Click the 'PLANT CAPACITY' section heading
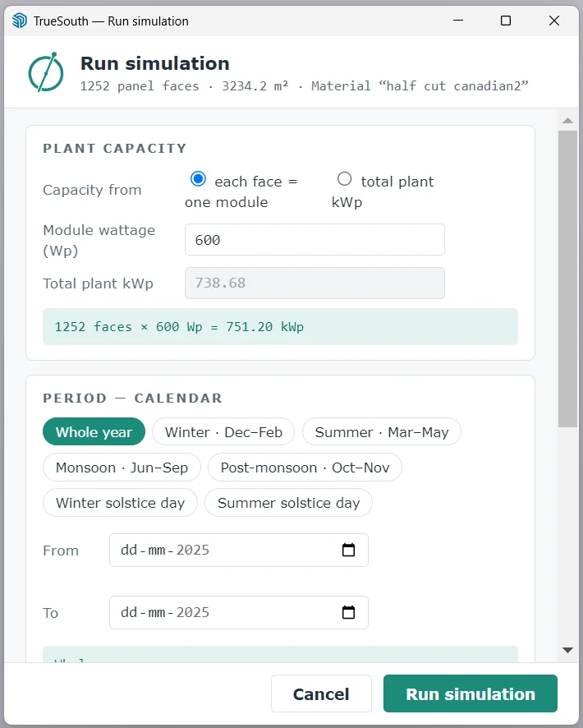The height and width of the screenshot is (728, 583). click(115, 149)
